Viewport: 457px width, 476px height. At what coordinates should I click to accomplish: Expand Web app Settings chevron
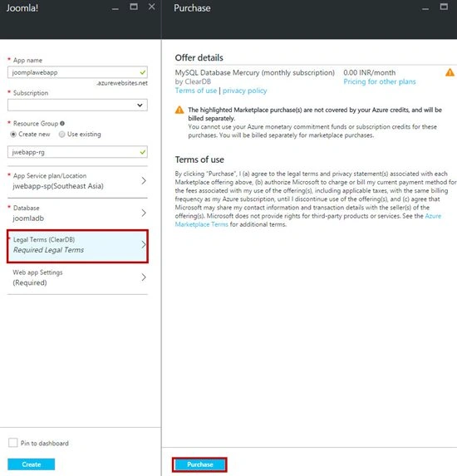(x=144, y=277)
